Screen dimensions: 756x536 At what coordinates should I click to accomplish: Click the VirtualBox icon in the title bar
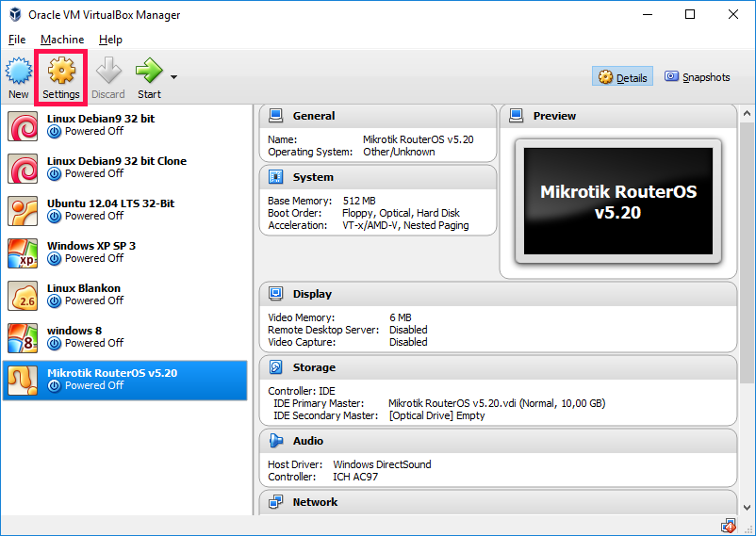(15, 14)
